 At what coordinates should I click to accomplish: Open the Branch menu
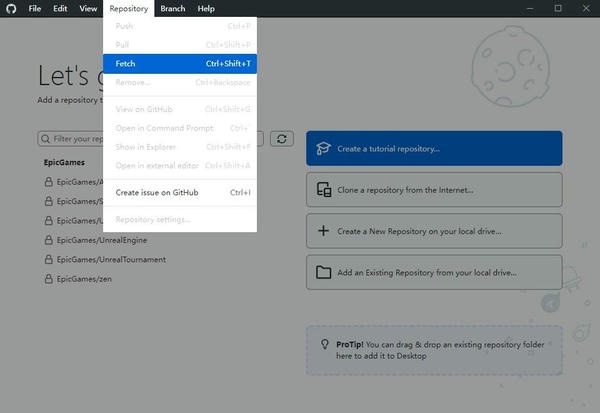pos(173,8)
